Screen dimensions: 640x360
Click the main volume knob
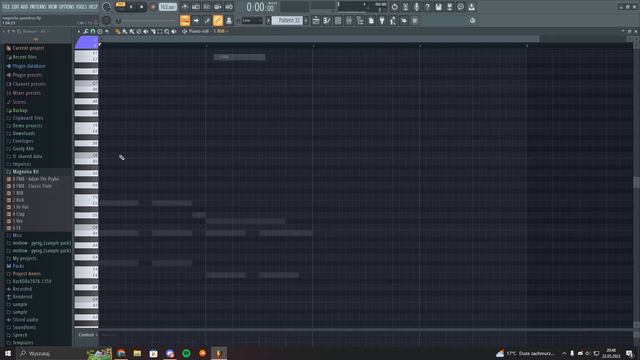click(x=106, y=7)
